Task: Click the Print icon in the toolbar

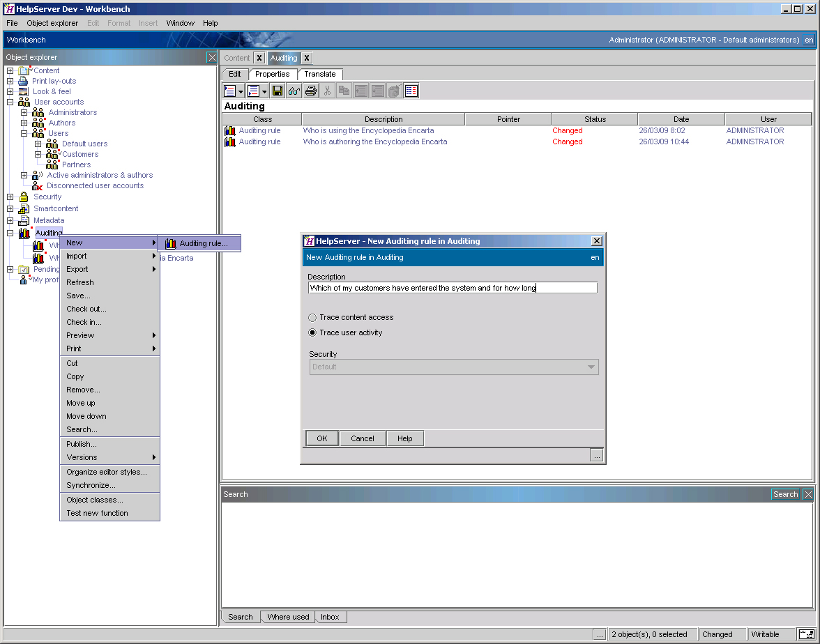Action: (310, 91)
